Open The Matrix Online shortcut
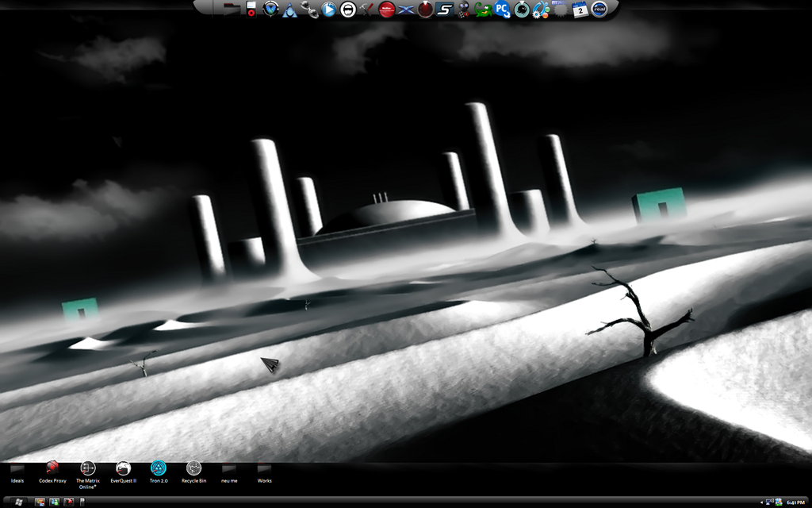 [88, 469]
